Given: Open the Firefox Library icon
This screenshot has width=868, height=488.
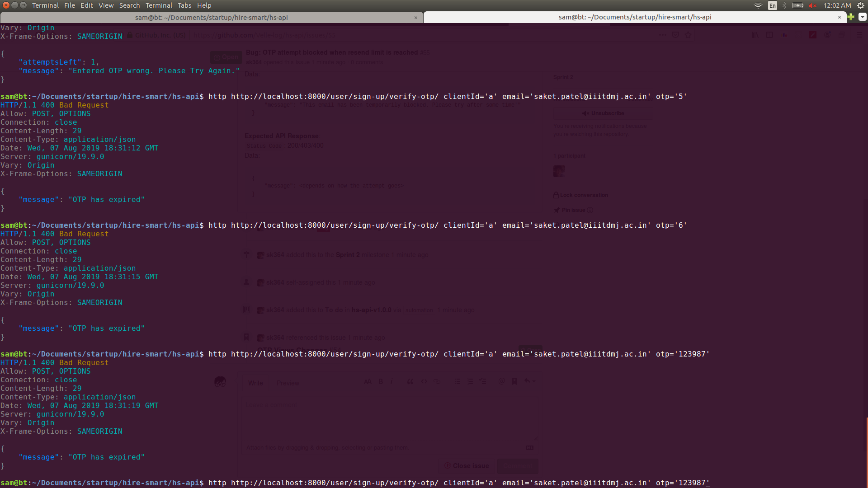Looking at the screenshot, I should 754,35.
